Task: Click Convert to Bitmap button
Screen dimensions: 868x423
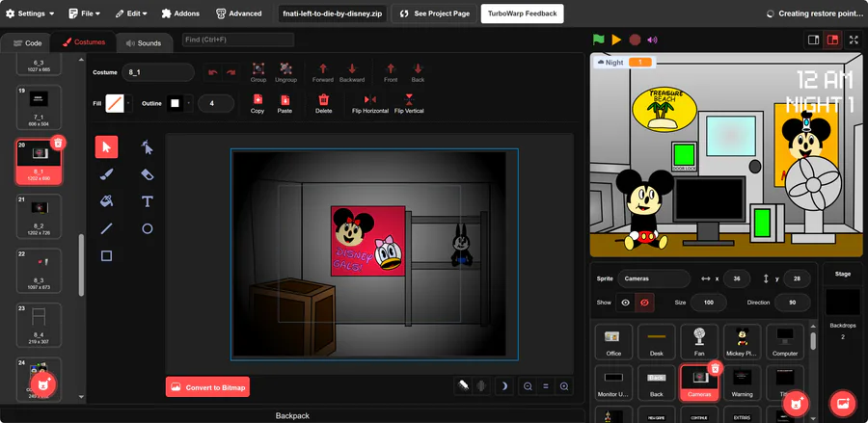Action: [207, 387]
